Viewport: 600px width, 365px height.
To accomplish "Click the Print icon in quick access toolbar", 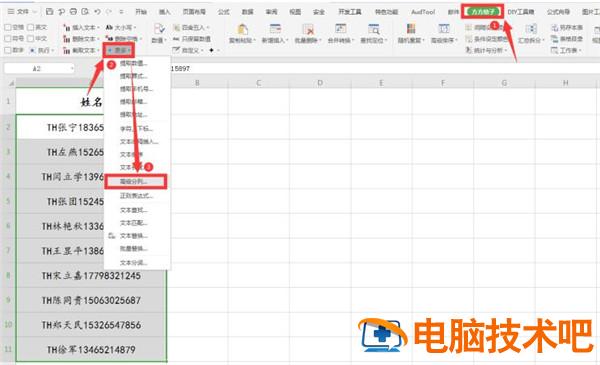I will [73, 12].
